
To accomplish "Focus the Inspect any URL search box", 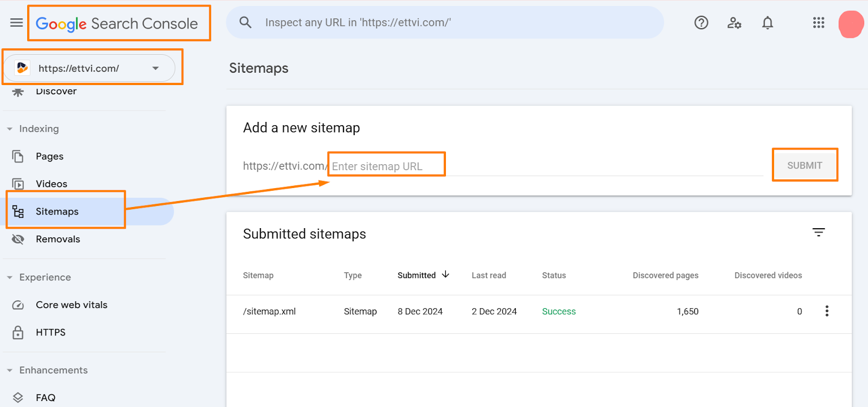I will 445,23.
